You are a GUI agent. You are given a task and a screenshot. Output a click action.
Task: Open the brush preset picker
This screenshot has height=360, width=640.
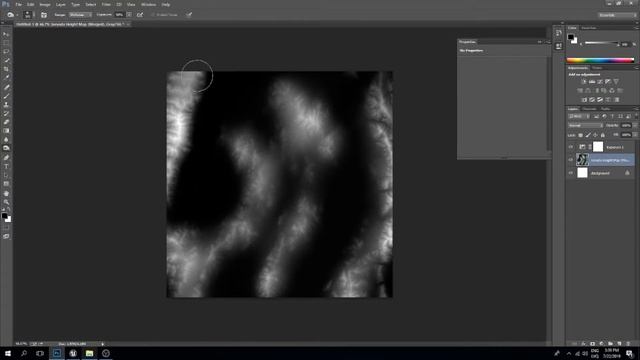pos(28,15)
